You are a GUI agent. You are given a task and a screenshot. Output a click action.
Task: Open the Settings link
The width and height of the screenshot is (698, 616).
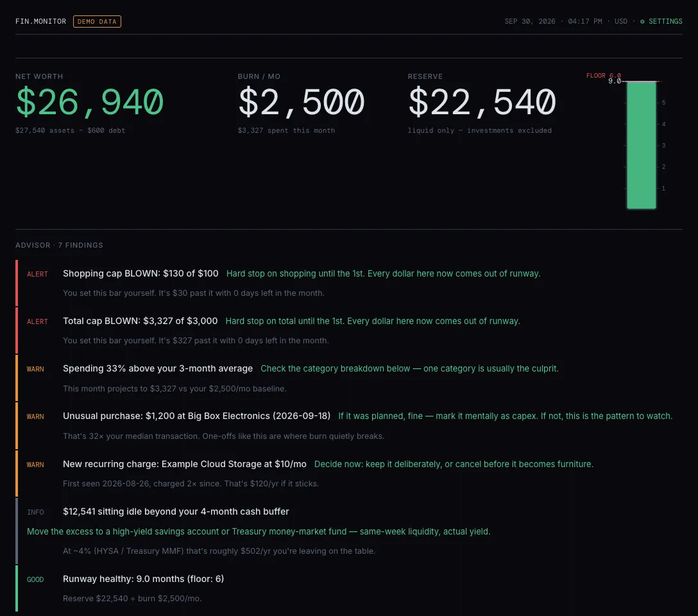pyautogui.click(x=661, y=21)
